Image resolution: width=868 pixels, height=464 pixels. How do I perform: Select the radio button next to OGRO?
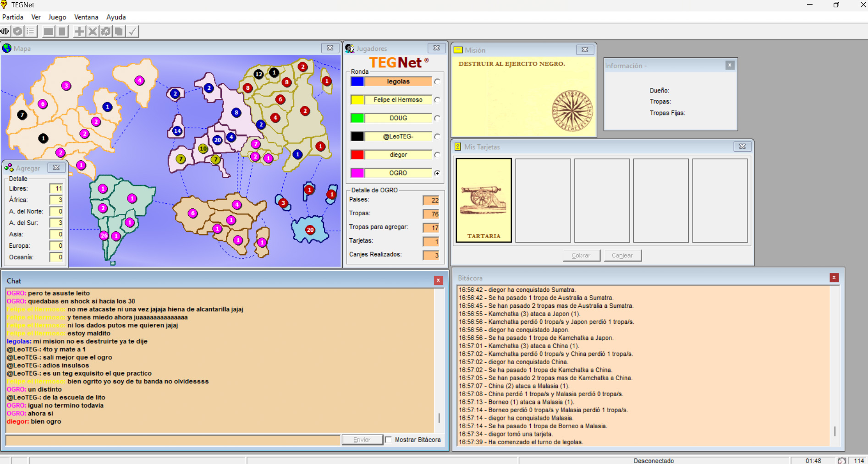pyautogui.click(x=437, y=173)
